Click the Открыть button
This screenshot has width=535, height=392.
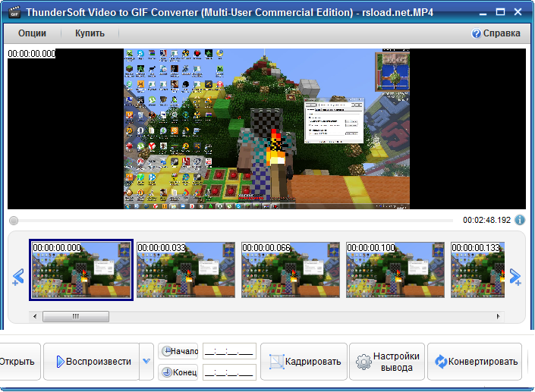tap(19, 362)
